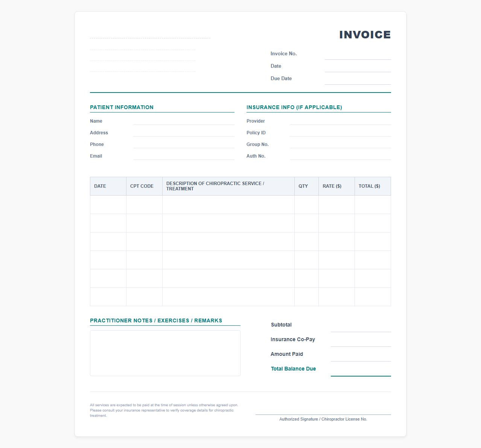Click the QTY column header

coord(306,186)
